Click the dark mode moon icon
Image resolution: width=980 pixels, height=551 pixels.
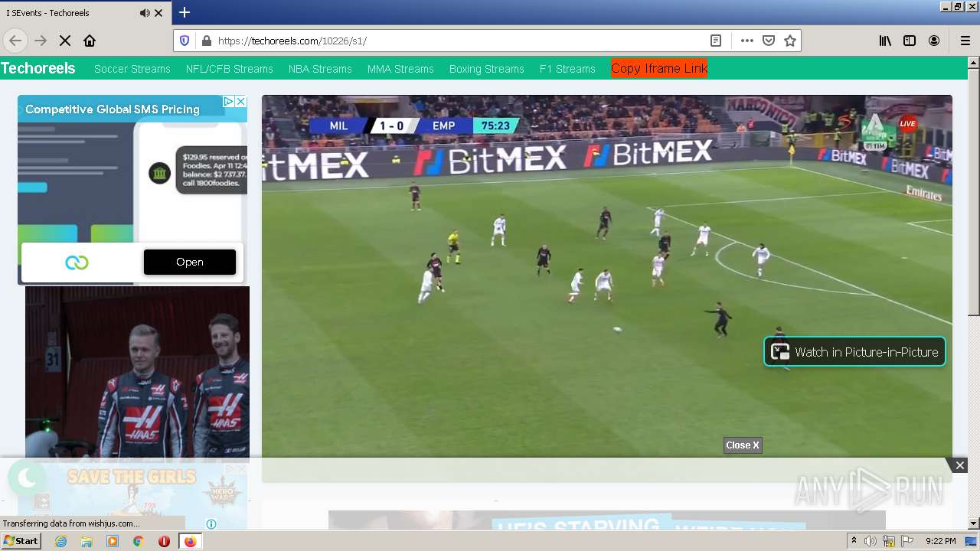pos(27,478)
